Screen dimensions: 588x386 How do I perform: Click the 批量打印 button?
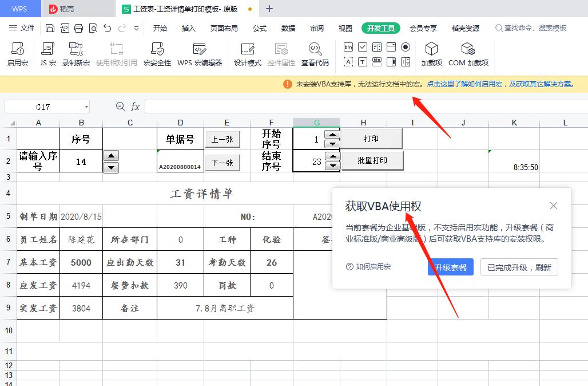point(372,160)
